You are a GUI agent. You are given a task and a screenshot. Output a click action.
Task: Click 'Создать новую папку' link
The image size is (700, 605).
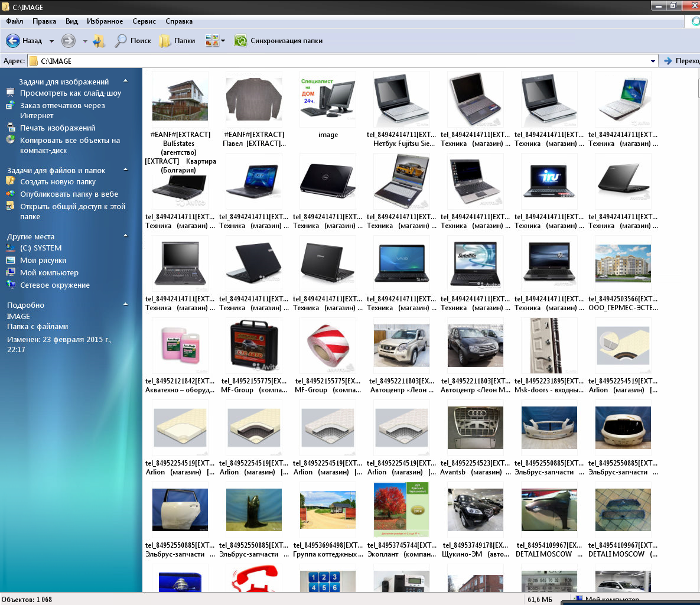pyautogui.click(x=58, y=182)
